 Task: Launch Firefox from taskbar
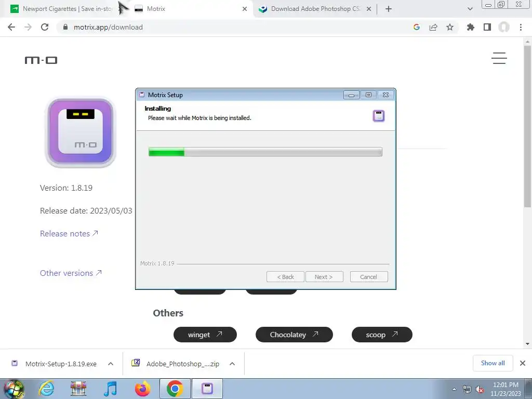[142, 389]
